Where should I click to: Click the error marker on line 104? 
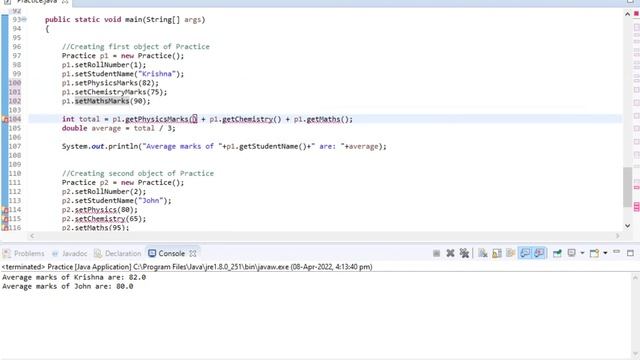pos(5,119)
